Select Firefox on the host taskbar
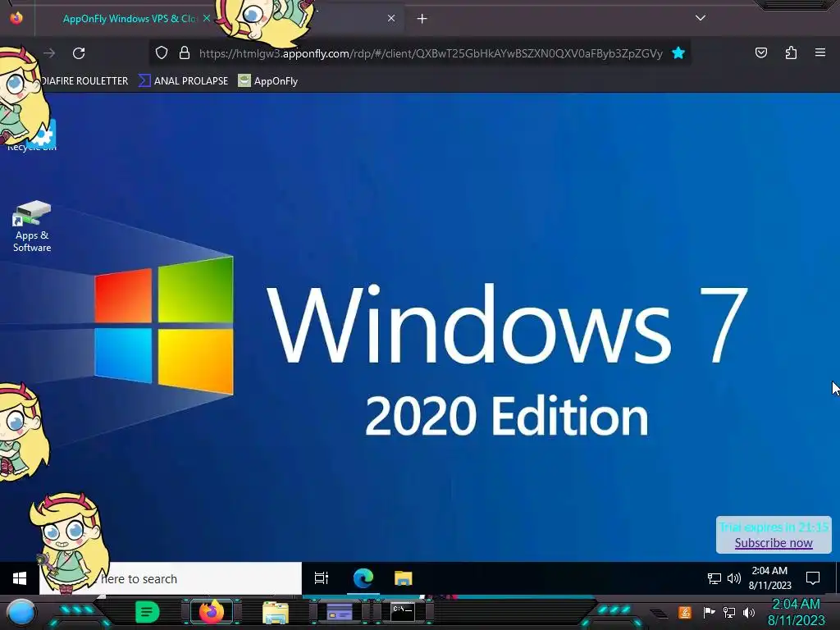 (x=212, y=612)
